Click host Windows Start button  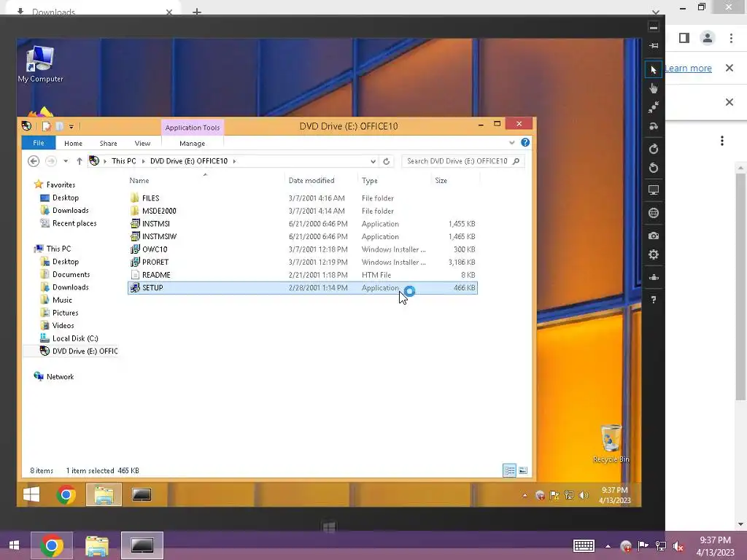(x=15, y=545)
